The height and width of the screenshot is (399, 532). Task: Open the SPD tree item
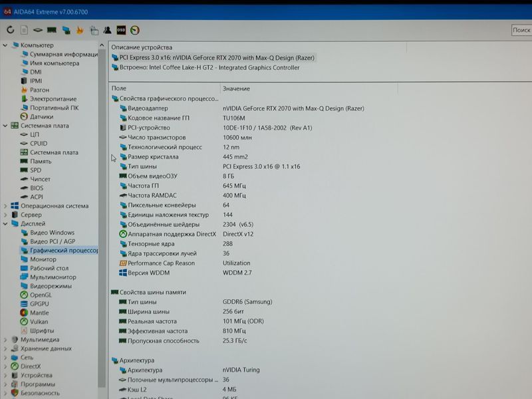31,170
